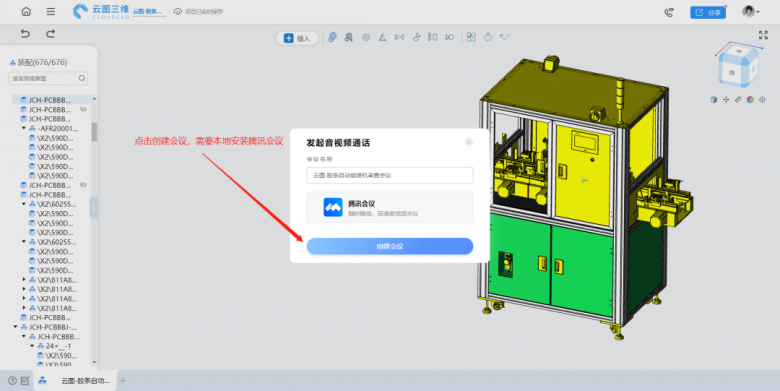Image resolution: width=780 pixels, height=391 pixels.
Task: Start an audio/video call via phone icon
Action: point(669,12)
